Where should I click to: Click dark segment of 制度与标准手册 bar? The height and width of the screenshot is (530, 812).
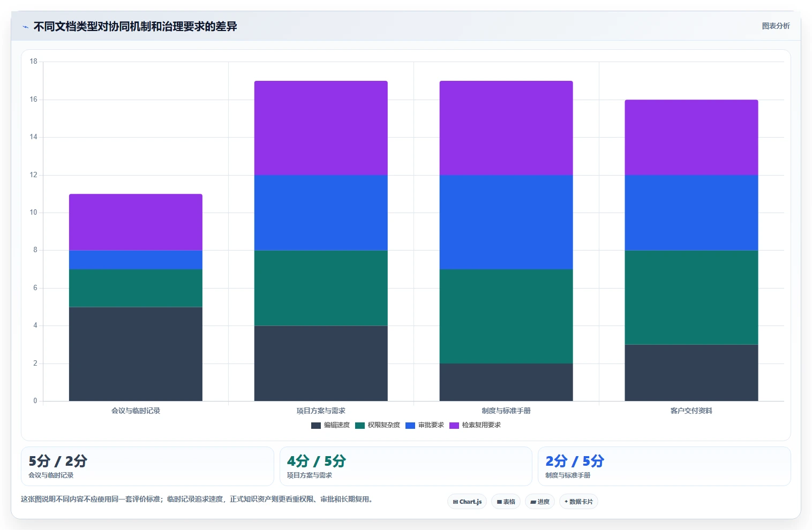coord(506,382)
